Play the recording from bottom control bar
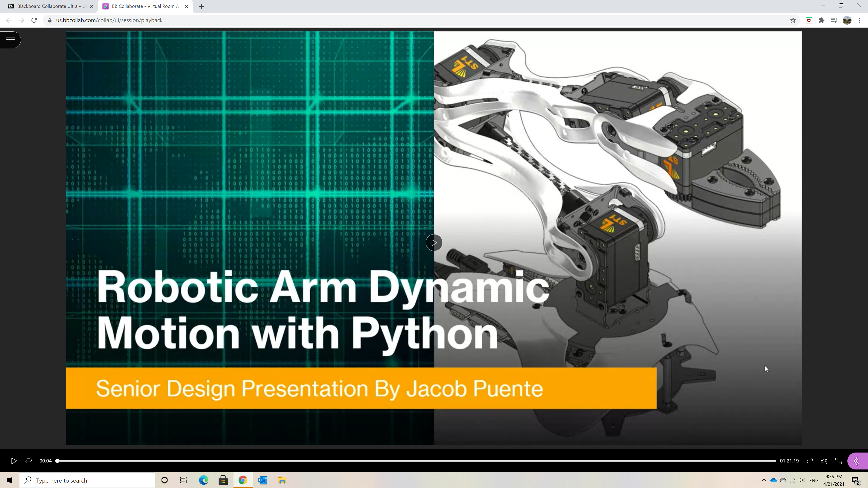This screenshot has width=868, height=488. [14, 461]
